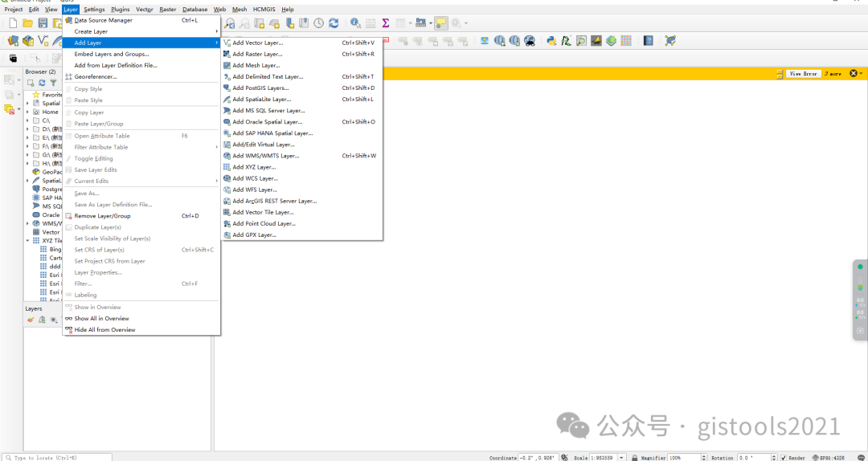Click the Type to locate search box

click(57, 458)
